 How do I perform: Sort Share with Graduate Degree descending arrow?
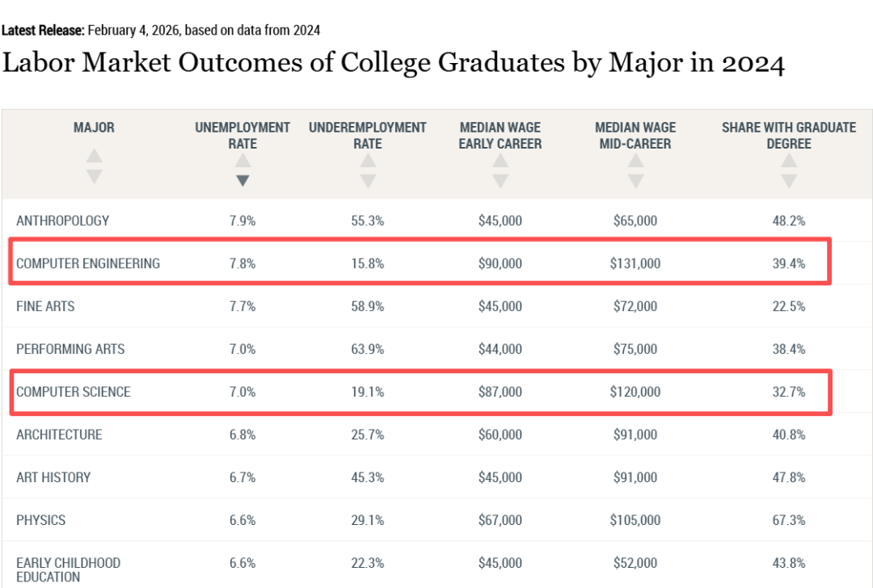(x=789, y=181)
